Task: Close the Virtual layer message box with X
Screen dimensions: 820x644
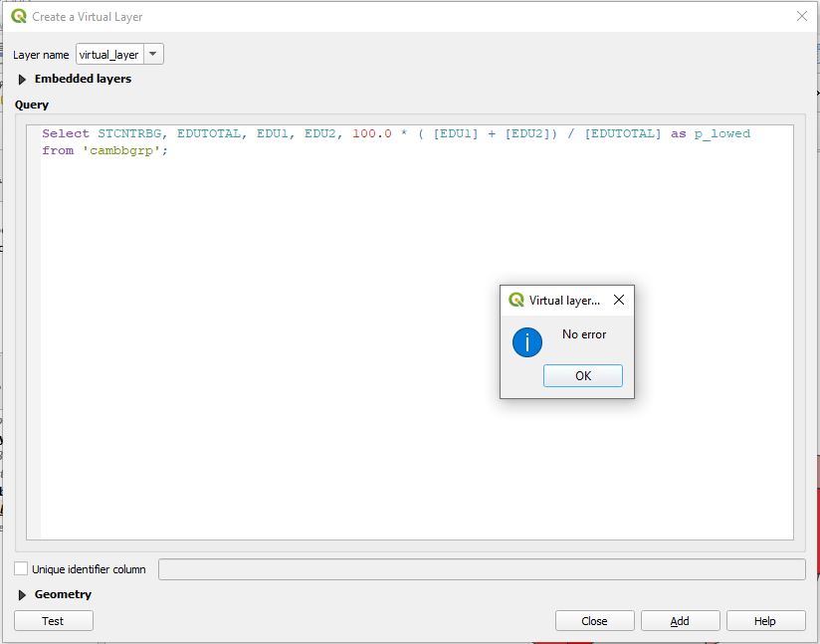Action: 618,300
